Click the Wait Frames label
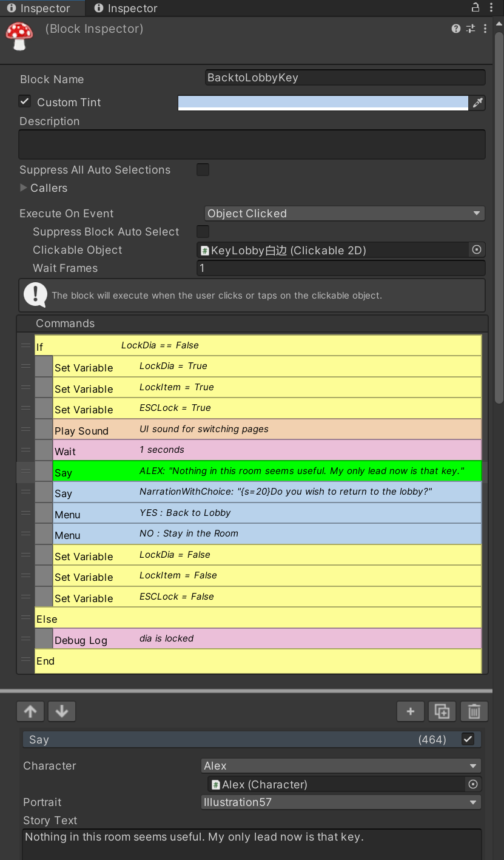Screen dimensions: 504x860 point(65,268)
